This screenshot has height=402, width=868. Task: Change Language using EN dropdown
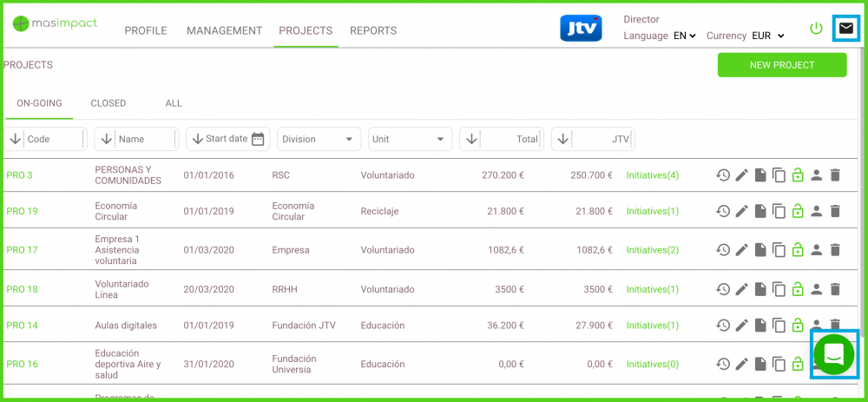pyautogui.click(x=685, y=36)
